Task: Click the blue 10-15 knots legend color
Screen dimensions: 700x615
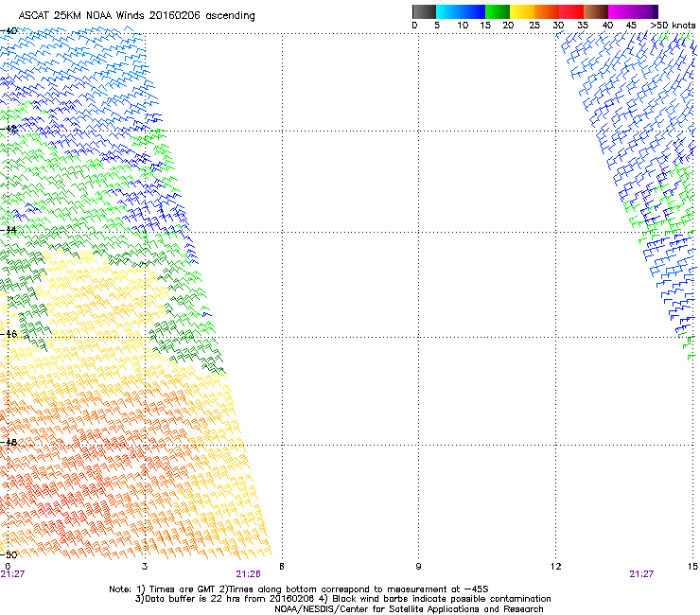Action: point(473,11)
